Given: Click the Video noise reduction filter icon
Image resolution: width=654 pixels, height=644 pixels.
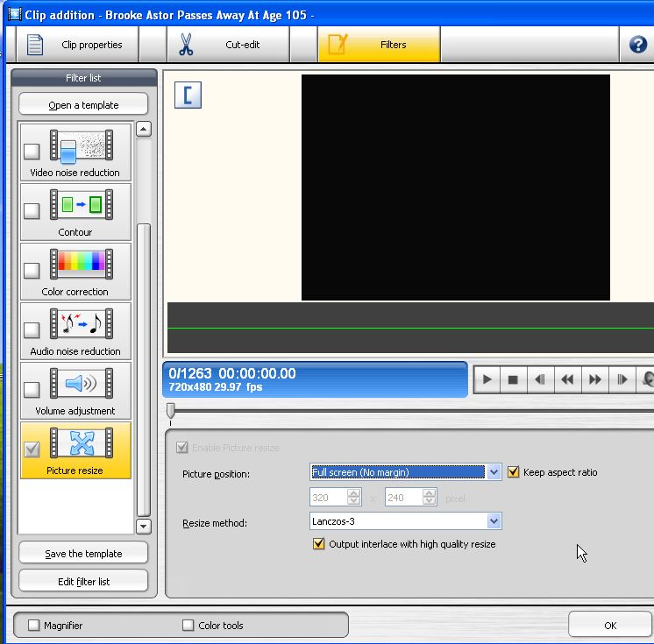Looking at the screenshot, I should tap(82, 145).
